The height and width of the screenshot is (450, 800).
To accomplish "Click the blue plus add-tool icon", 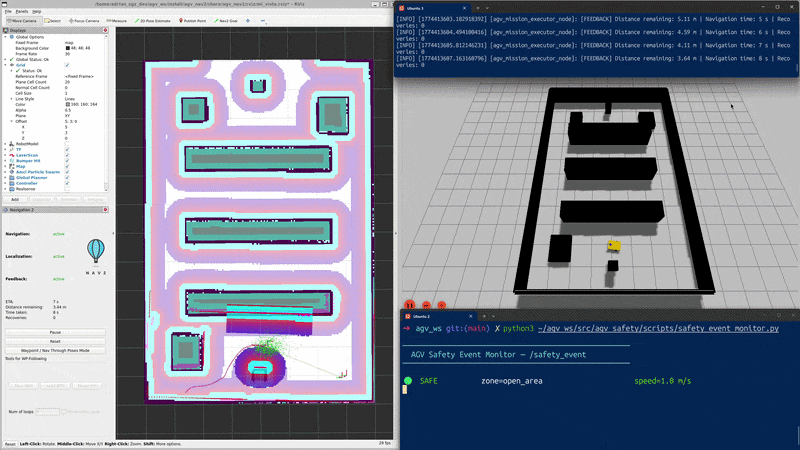I will pyautogui.click(x=248, y=21).
